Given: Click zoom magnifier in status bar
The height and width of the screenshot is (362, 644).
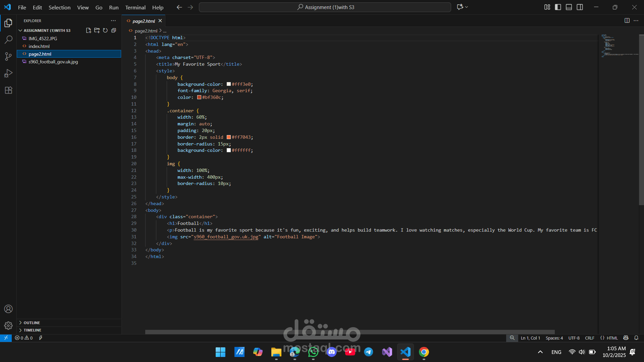Looking at the screenshot, I should tap(512, 338).
